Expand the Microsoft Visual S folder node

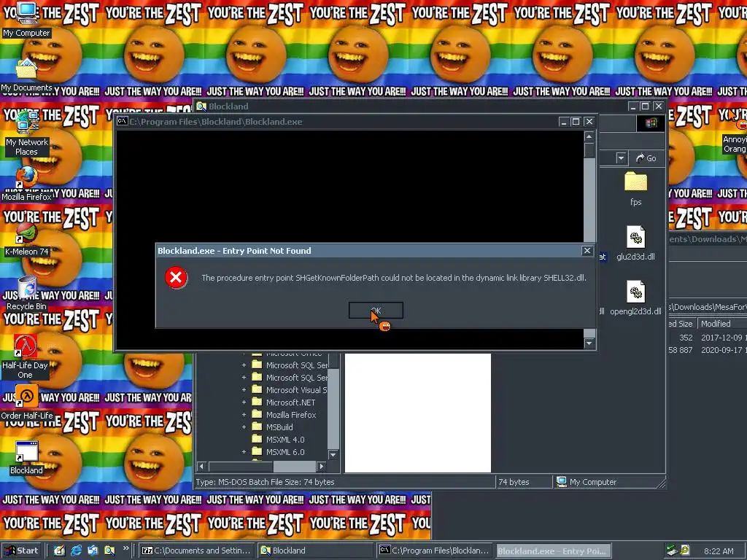click(244, 389)
